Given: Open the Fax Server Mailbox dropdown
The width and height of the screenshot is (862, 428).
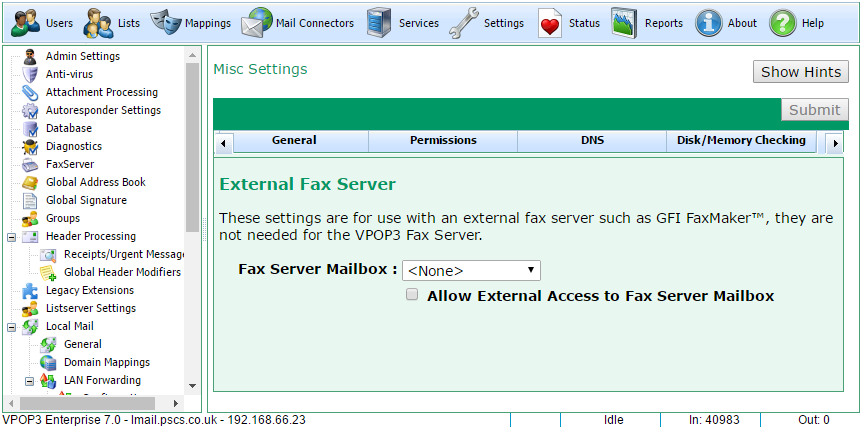Looking at the screenshot, I should coord(471,270).
